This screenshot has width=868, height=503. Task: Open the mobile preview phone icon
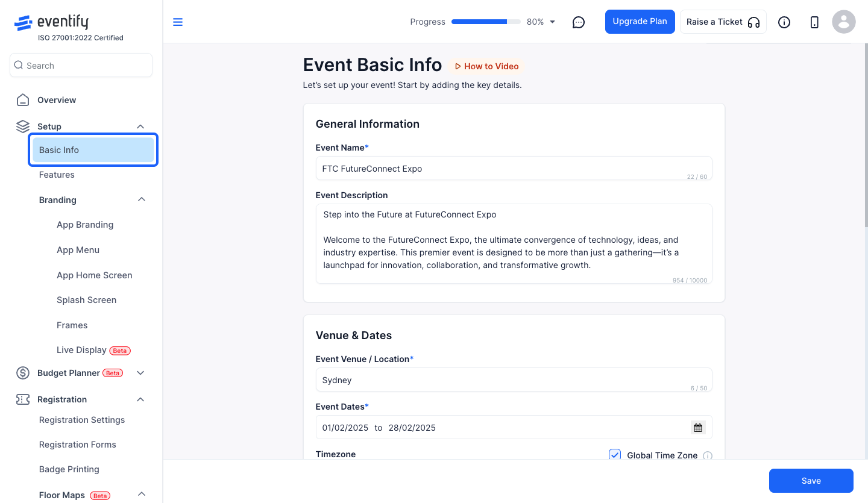tap(814, 22)
